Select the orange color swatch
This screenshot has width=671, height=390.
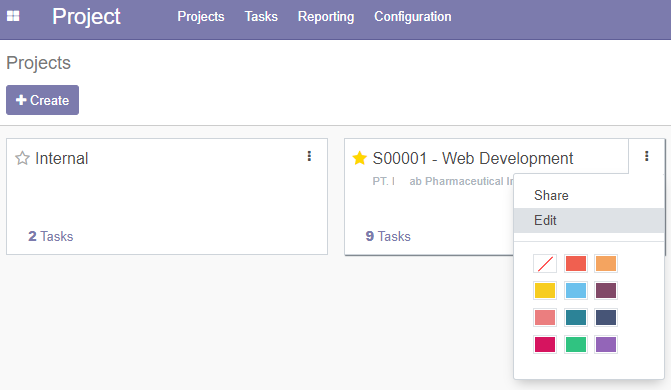point(606,264)
